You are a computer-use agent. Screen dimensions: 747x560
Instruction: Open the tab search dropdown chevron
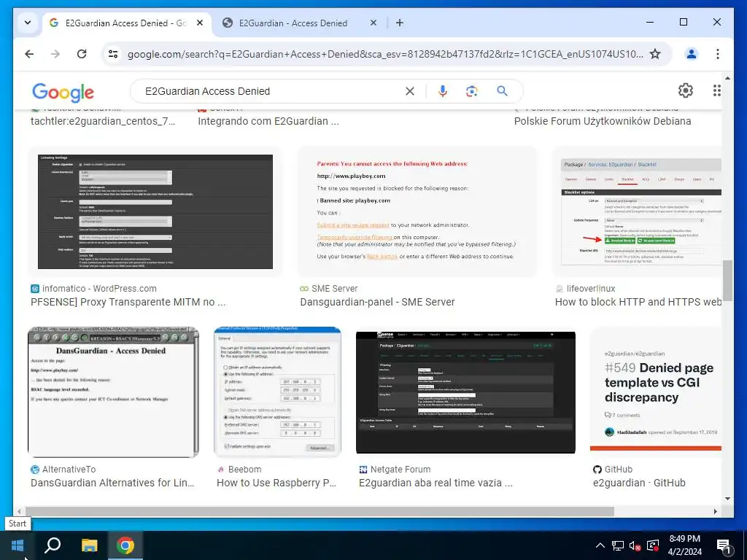(28, 23)
